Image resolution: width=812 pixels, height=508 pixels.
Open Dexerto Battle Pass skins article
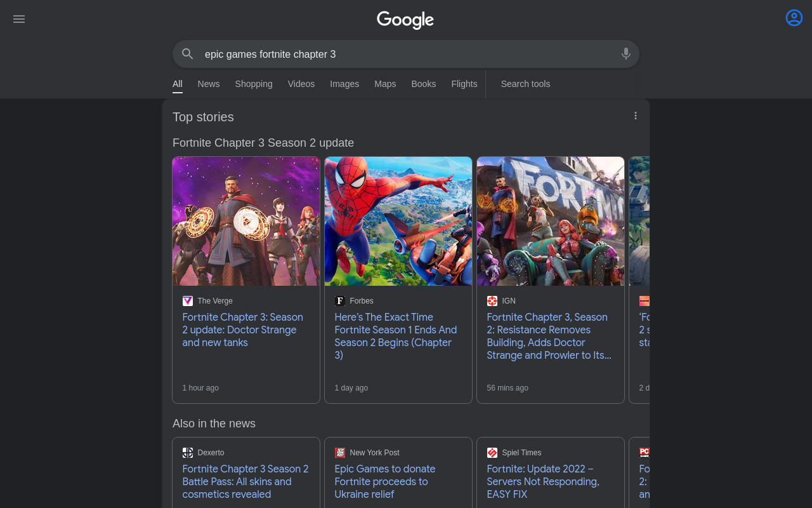(246, 482)
